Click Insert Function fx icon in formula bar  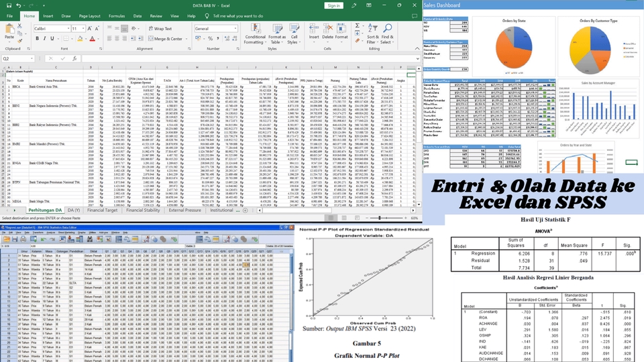click(x=74, y=59)
